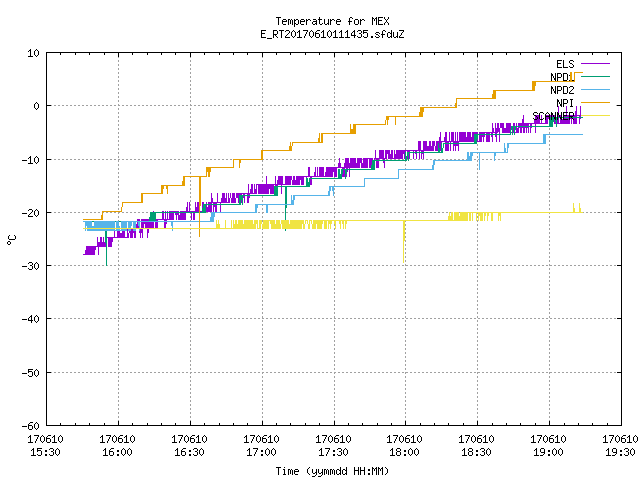The image size is (640, 480).
Task: Click the y-axis label 0
Action: [x=36, y=106]
